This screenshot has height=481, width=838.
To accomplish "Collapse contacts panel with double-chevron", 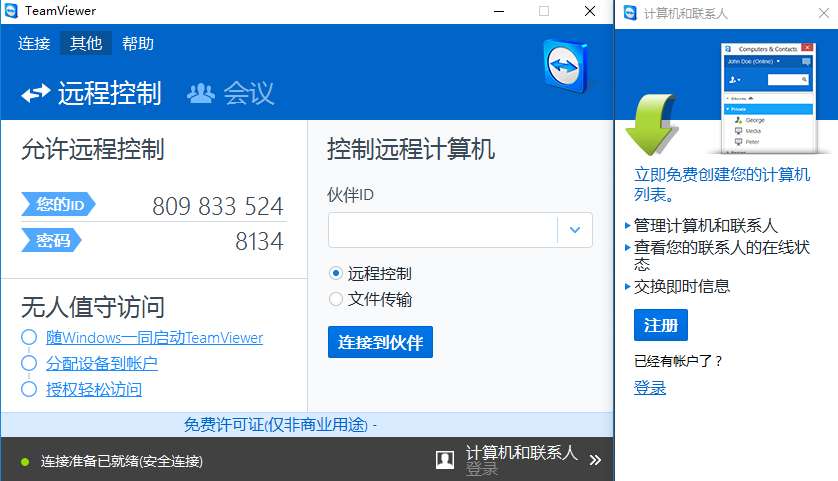I will tap(595, 460).
